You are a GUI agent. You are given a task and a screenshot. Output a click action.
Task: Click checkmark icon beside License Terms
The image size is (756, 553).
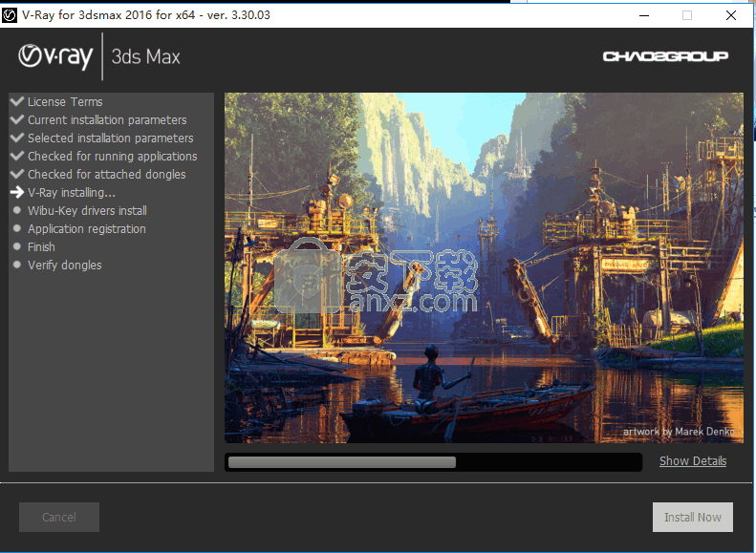pyautogui.click(x=17, y=101)
